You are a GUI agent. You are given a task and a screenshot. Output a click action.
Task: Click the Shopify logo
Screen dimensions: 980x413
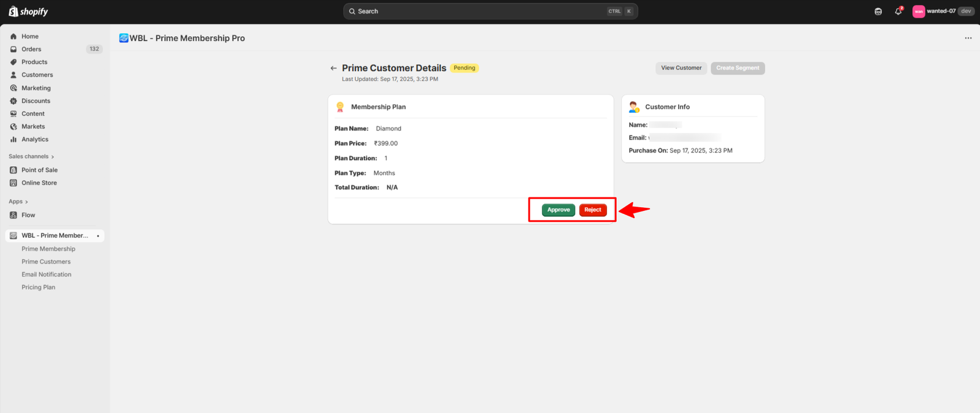pos(28,12)
